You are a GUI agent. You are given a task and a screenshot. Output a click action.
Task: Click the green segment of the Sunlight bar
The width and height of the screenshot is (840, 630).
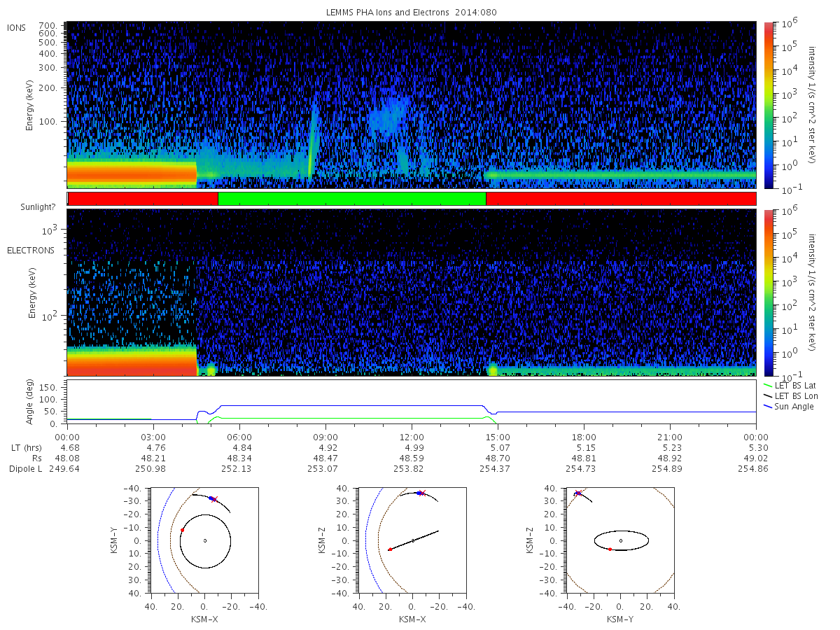pos(352,199)
